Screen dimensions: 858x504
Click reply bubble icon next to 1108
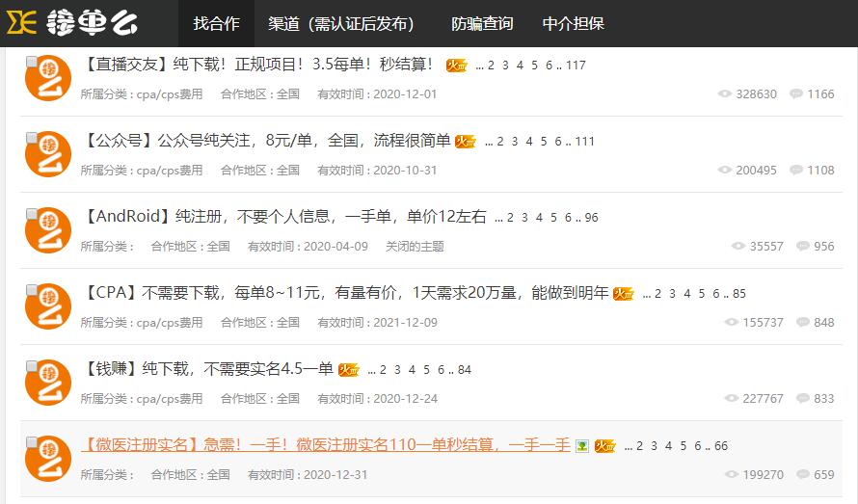[x=796, y=171]
